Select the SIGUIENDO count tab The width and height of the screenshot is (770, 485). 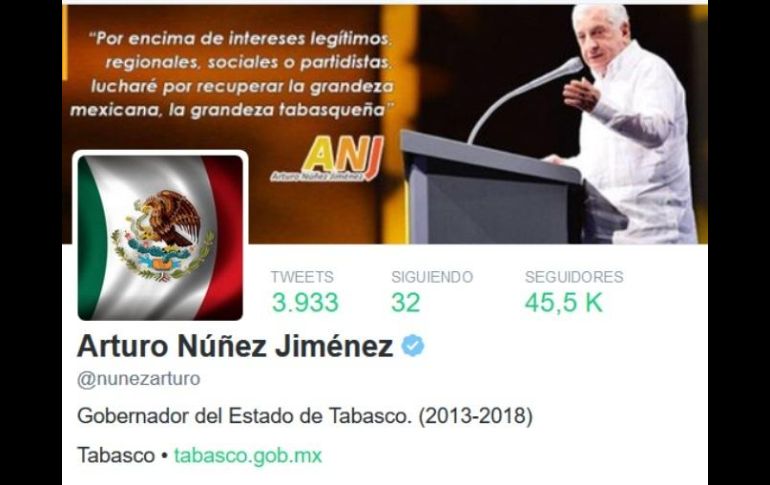[x=432, y=291]
